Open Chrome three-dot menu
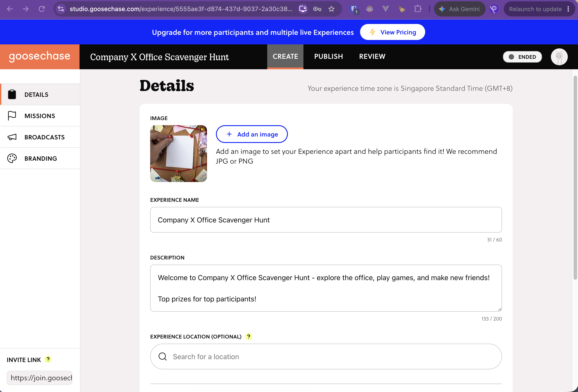 tap(568, 9)
